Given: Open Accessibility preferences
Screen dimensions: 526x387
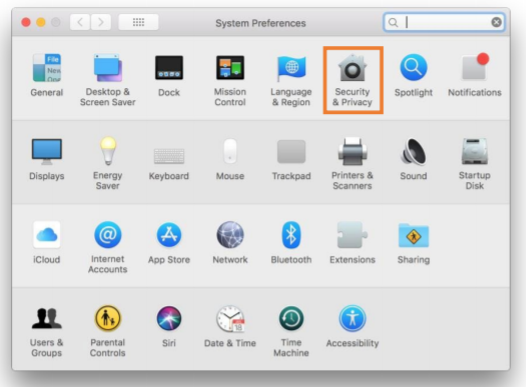Looking at the screenshot, I should pos(353,326).
